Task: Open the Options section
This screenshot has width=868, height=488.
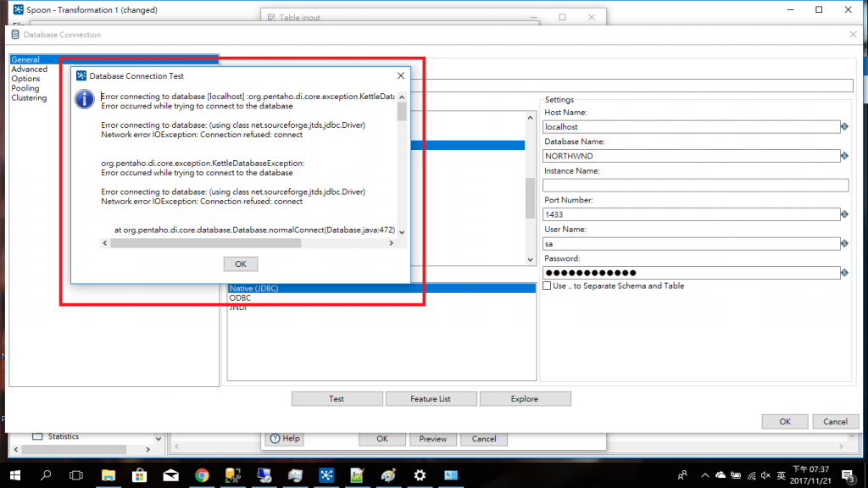Action: [25, 79]
